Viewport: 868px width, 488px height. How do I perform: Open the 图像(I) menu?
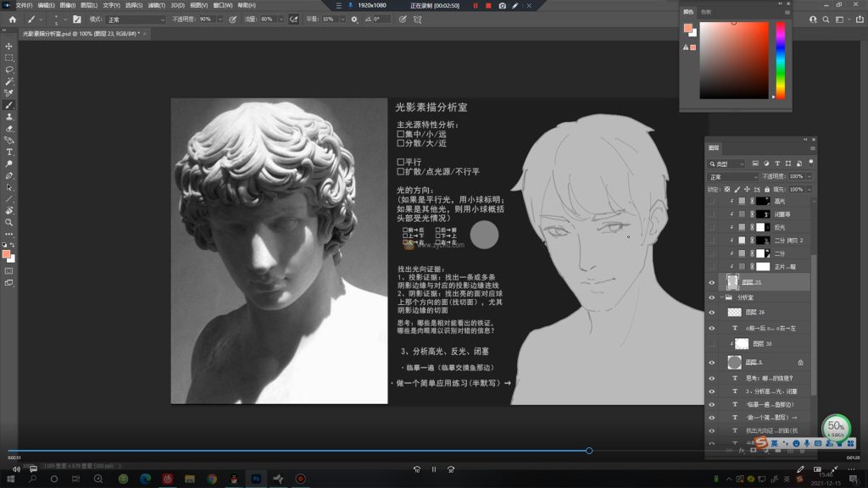click(x=67, y=5)
